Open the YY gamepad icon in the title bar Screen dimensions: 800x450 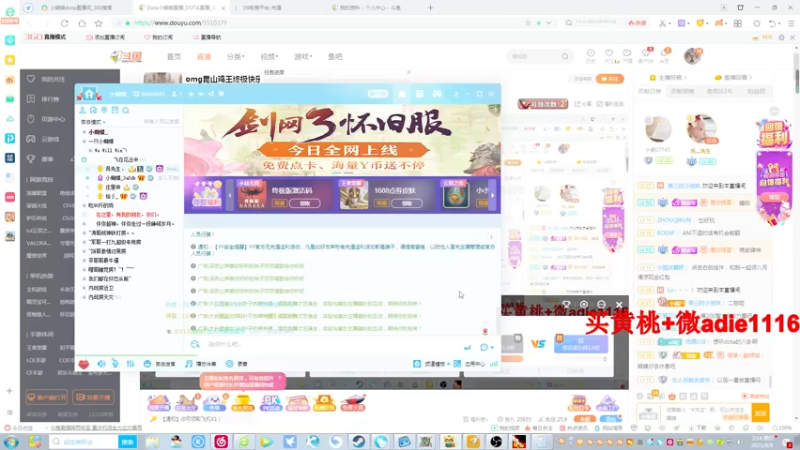[x=437, y=94]
